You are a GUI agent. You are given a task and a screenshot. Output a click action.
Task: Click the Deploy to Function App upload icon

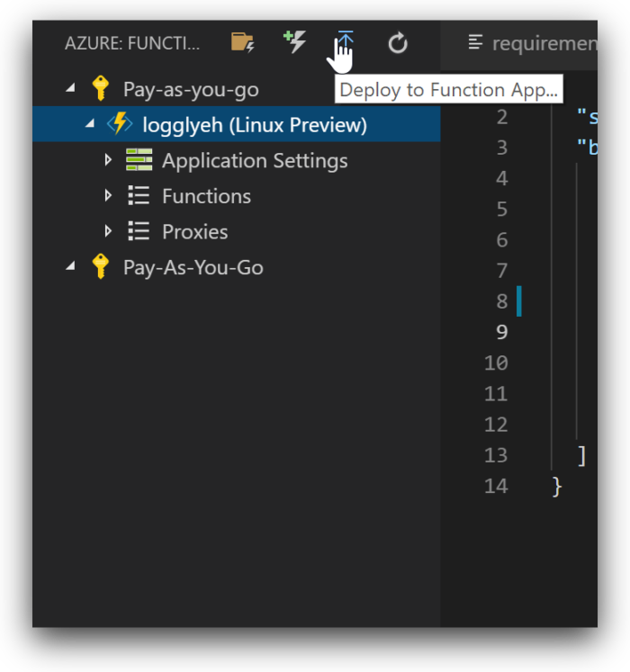point(346,41)
